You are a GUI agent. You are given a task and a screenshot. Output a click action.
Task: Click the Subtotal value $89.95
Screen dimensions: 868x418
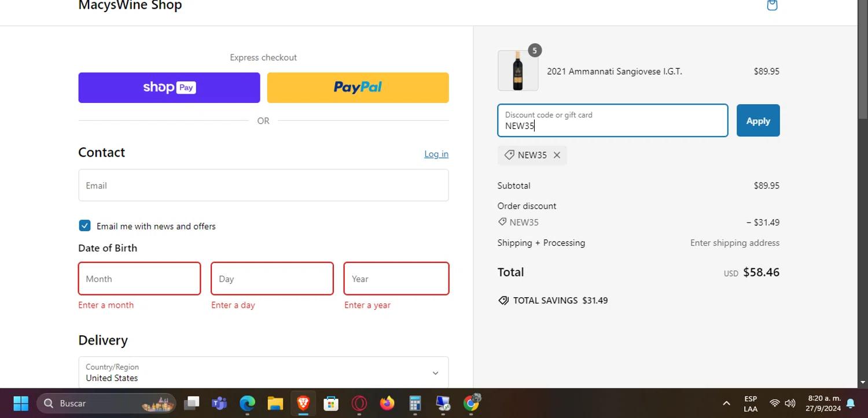tap(766, 186)
